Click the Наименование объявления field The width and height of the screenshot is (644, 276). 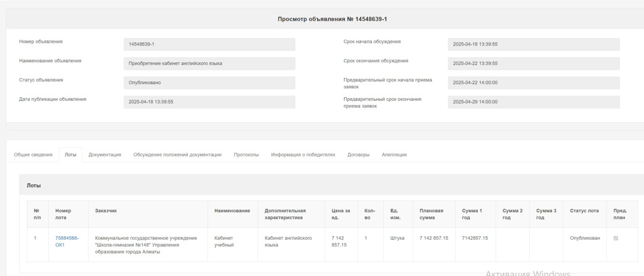[209, 63]
